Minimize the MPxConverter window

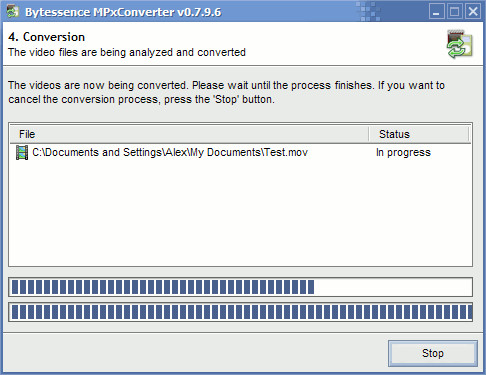coord(436,12)
